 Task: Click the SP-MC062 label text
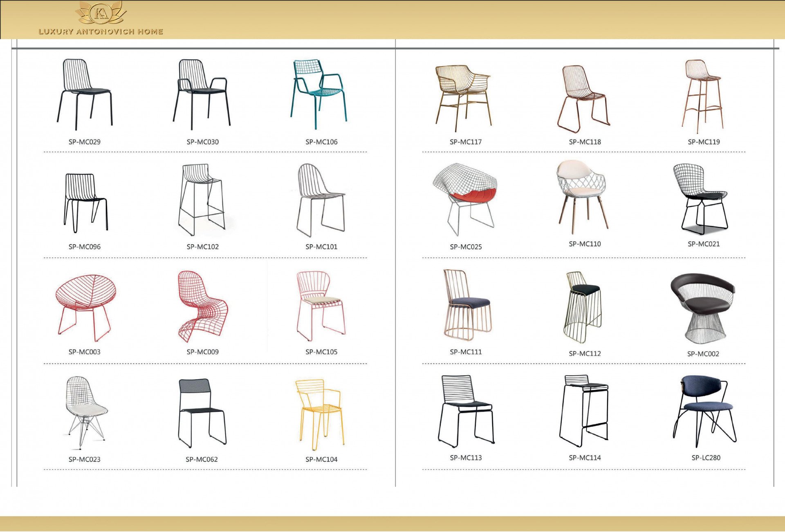202,459
